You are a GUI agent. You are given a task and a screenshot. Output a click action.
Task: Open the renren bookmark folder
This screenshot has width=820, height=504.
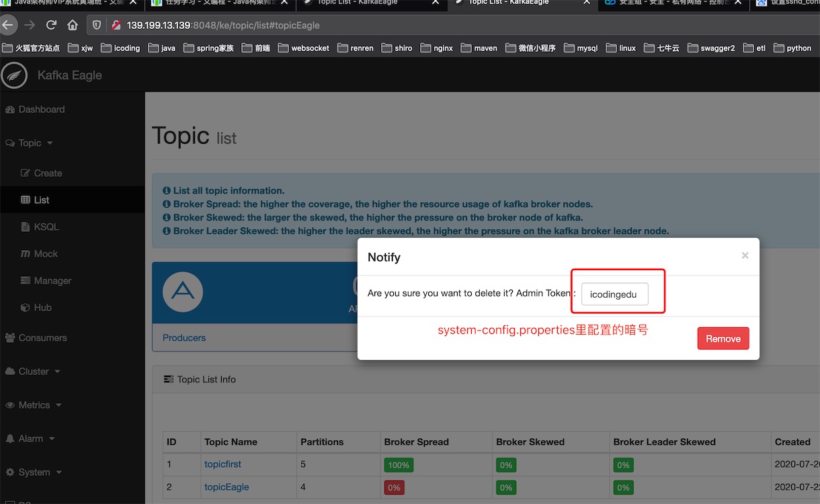click(355, 48)
